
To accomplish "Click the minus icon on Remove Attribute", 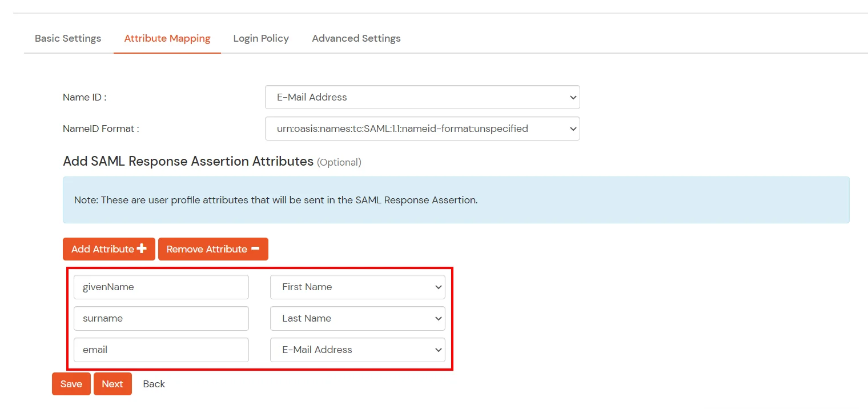I will [255, 248].
